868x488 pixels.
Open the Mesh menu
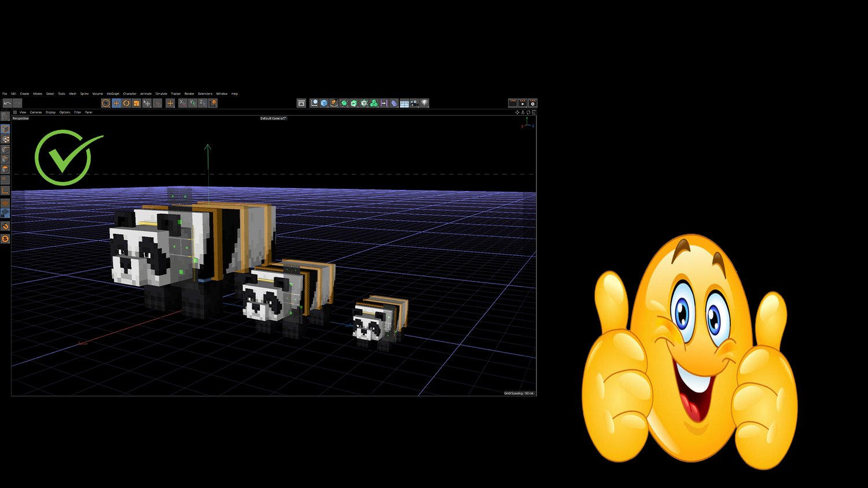click(73, 94)
